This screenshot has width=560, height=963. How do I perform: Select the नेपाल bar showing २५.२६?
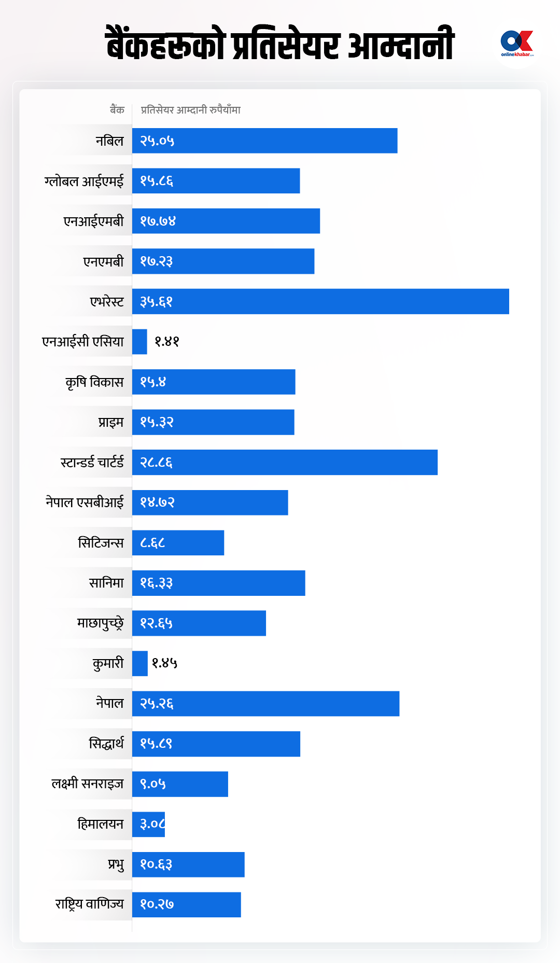pyautogui.click(x=266, y=704)
